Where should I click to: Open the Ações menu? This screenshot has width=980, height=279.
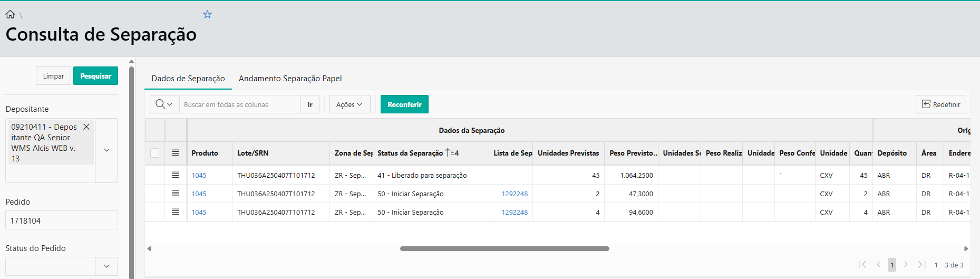pos(350,104)
